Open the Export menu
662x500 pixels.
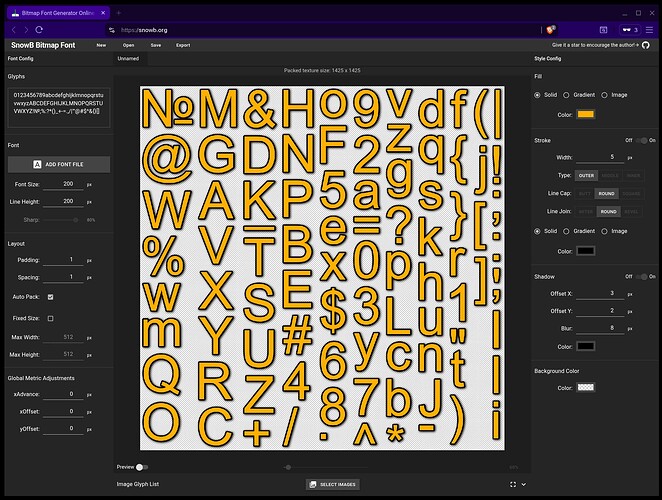pos(183,45)
